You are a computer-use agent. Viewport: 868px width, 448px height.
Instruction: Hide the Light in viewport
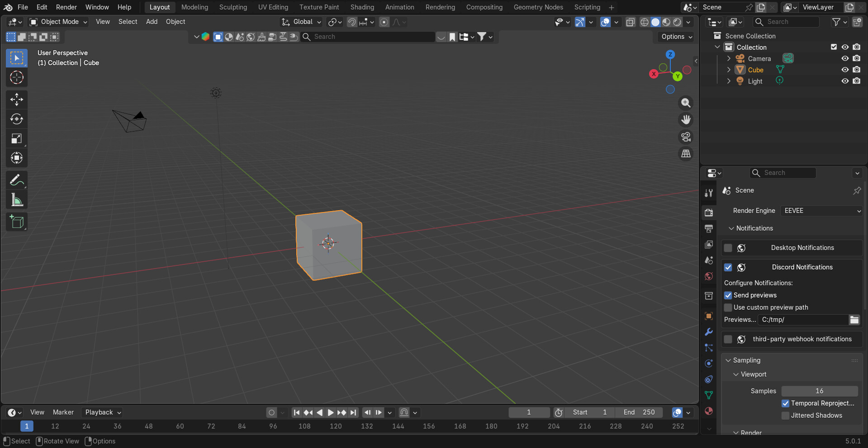click(x=845, y=81)
